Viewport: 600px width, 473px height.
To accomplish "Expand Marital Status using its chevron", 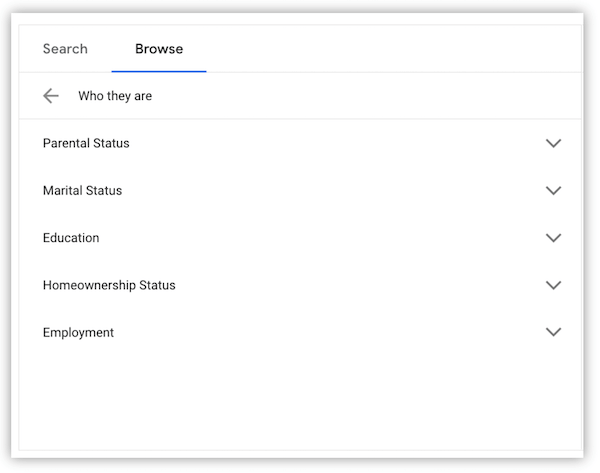I will (553, 190).
